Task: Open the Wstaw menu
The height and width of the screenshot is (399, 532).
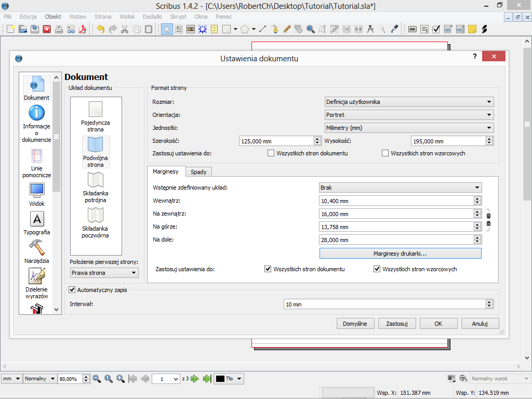Action: (x=78, y=17)
